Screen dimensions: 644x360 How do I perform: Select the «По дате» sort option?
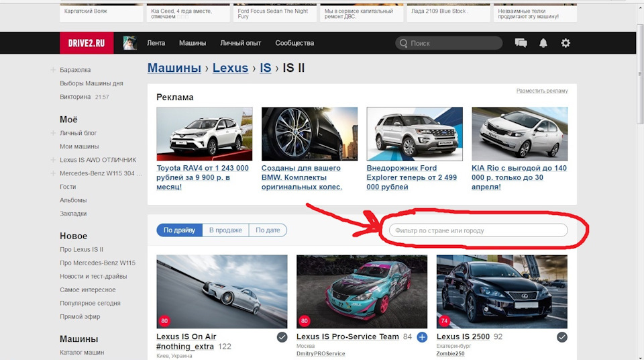click(268, 230)
